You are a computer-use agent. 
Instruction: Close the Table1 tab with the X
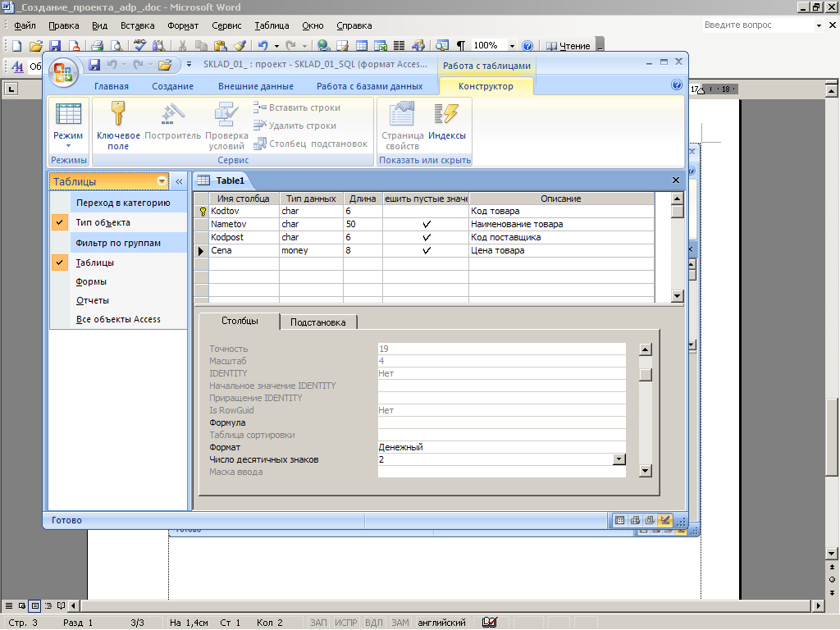point(676,180)
